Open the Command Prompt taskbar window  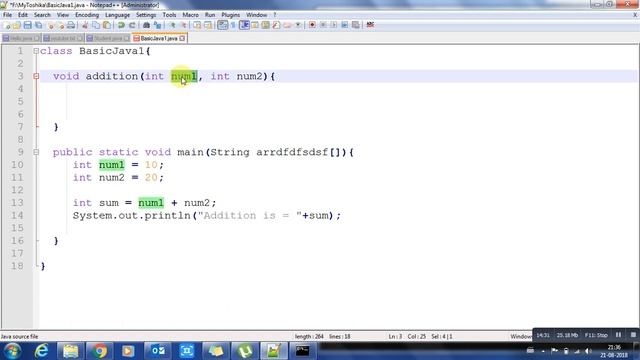(x=303, y=351)
